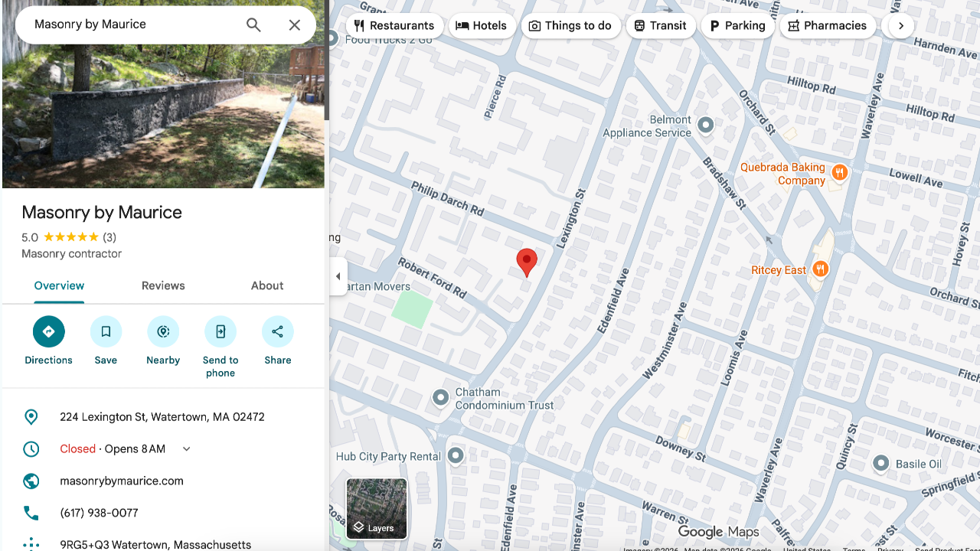
Task: Open the masonrybymaurice.com website link
Action: (x=122, y=481)
